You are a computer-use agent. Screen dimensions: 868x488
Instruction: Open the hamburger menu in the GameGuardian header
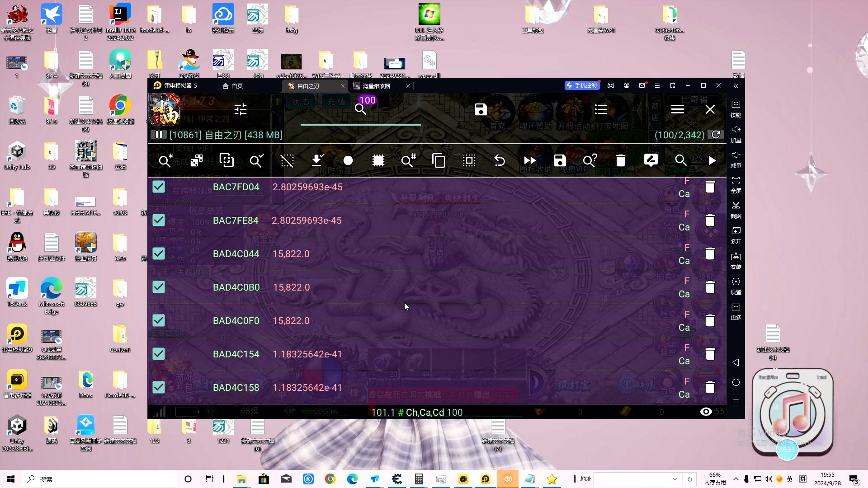(x=677, y=109)
